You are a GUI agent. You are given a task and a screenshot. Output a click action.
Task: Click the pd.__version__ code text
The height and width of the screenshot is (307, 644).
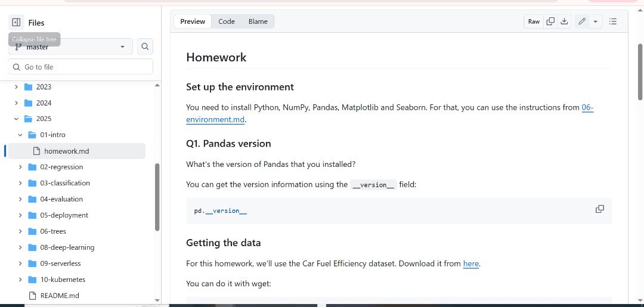click(221, 211)
